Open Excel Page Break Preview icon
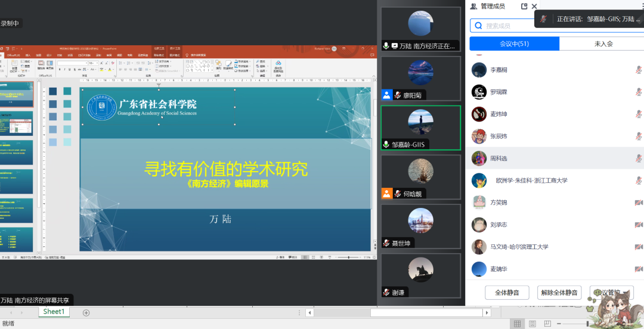Screen dimensions: 644x329 pos(547,324)
